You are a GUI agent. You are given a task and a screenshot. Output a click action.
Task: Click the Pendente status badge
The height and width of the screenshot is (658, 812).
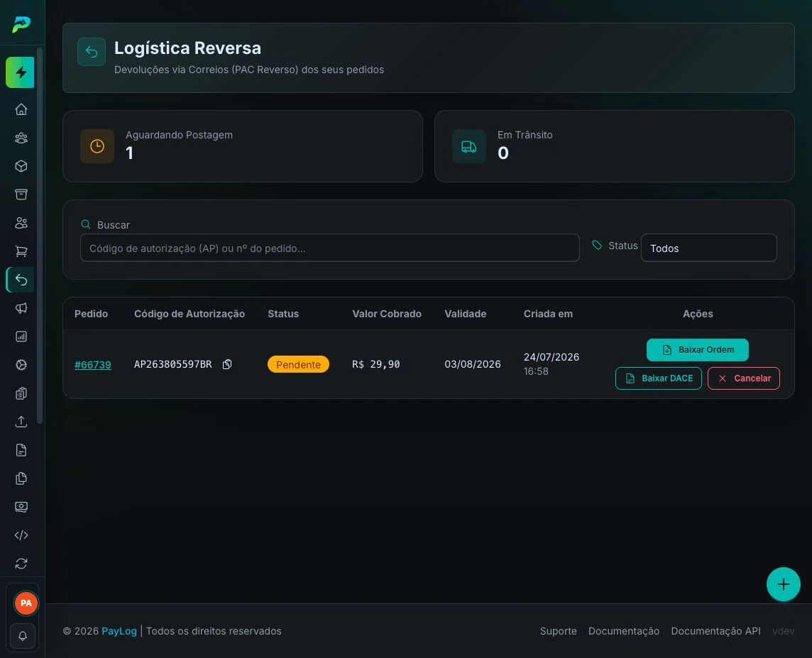coord(298,364)
